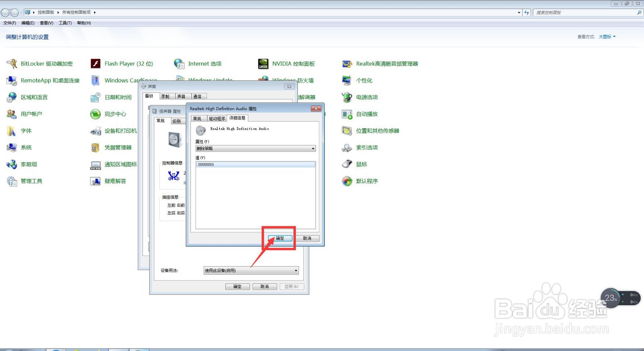Open 帮助(H) menu

coord(84,23)
